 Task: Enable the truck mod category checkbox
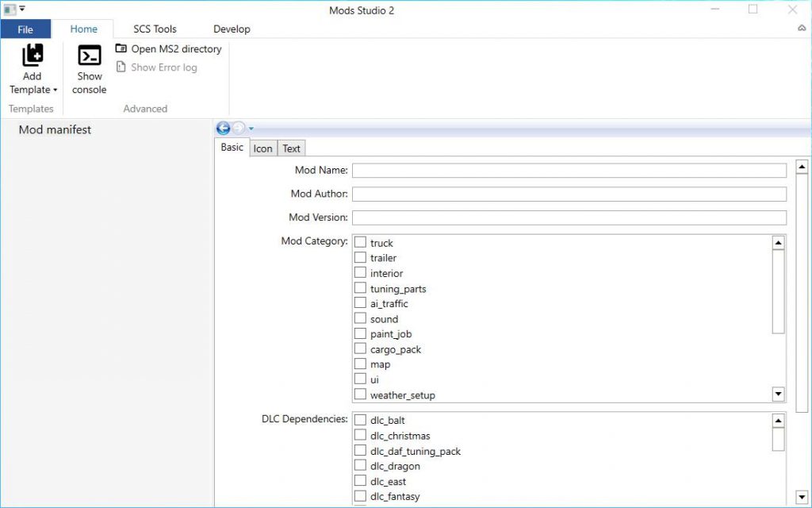coord(360,242)
